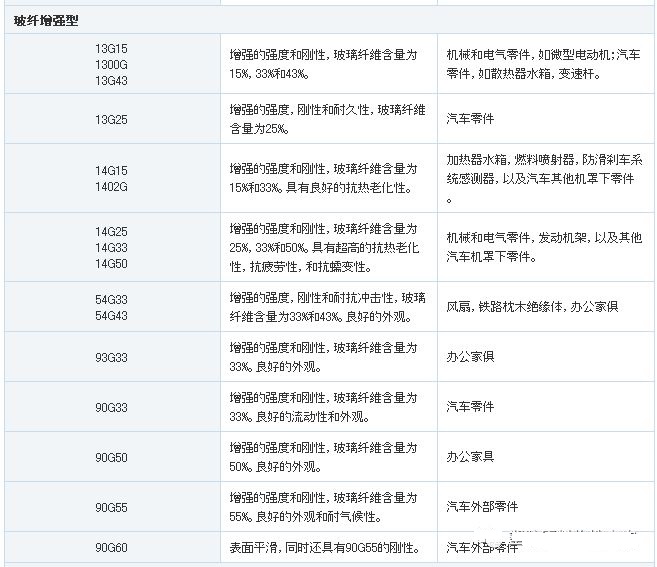
Task: Click the 加热器水箱 applications cell
Action: pyautogui.click(x=544, y=178)
